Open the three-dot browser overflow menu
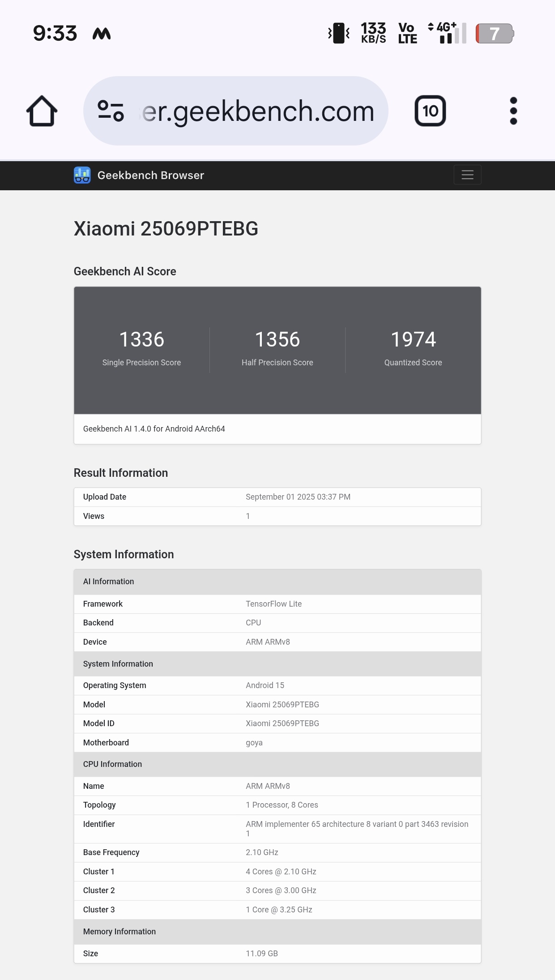Screen dimensions: 555x980 (513, 111)
